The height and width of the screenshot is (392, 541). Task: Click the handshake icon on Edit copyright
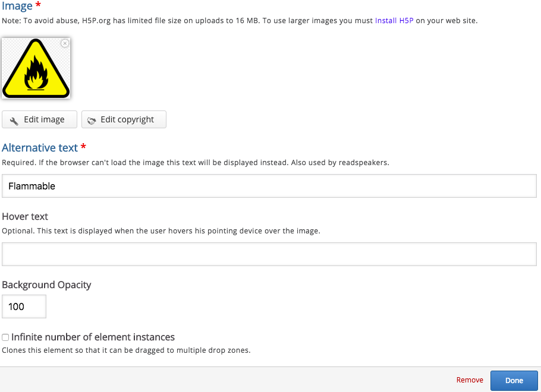coord(92,121)
